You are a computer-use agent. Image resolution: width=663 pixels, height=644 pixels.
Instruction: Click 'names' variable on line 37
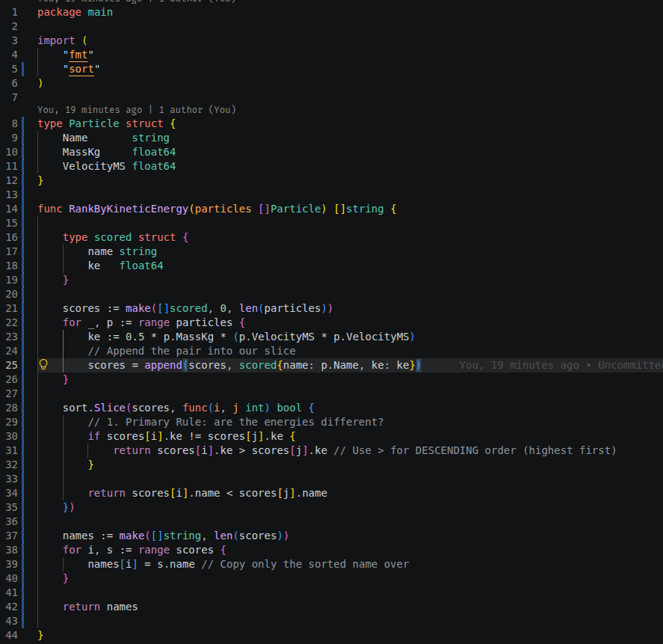(78, 536)
